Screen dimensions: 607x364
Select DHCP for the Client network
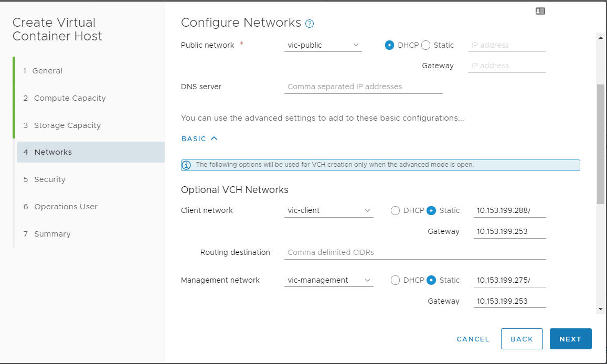point(395,210)
